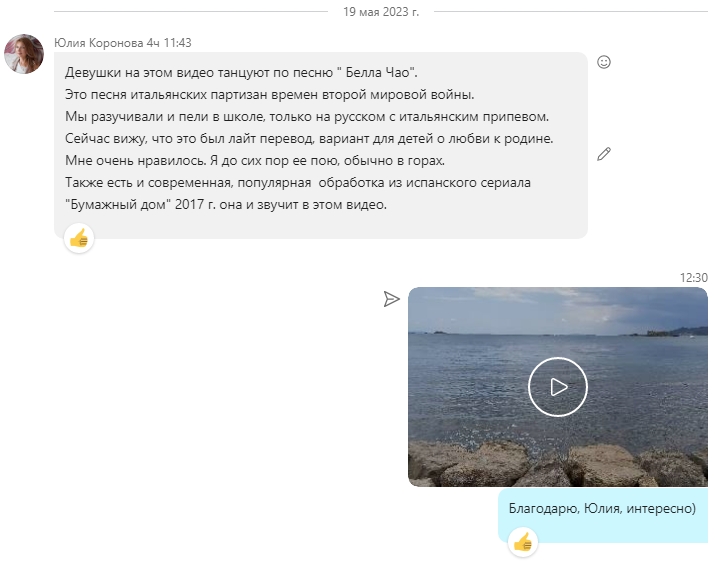Click the 11:43 message timestamp

[x=177, y=43]
